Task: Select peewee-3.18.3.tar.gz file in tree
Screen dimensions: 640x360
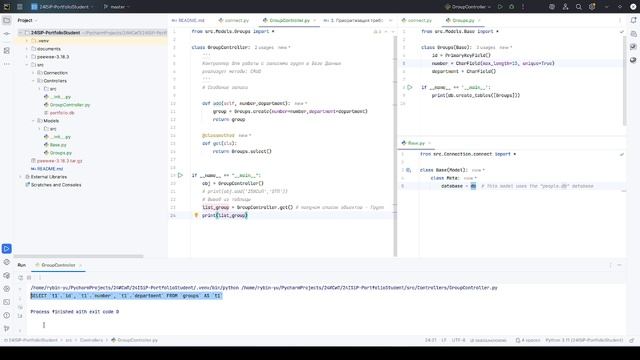Action: 60,161
